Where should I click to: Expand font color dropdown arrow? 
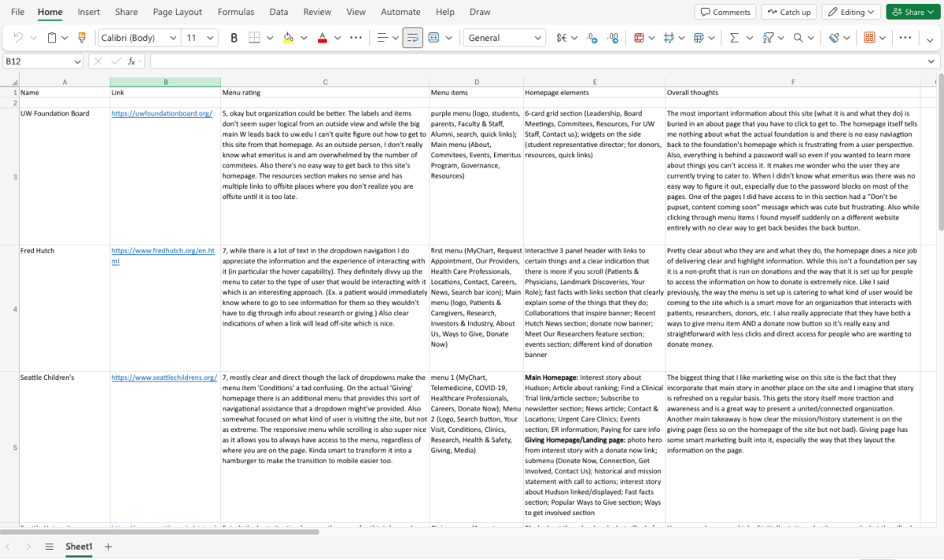click(x=337, y=38)
